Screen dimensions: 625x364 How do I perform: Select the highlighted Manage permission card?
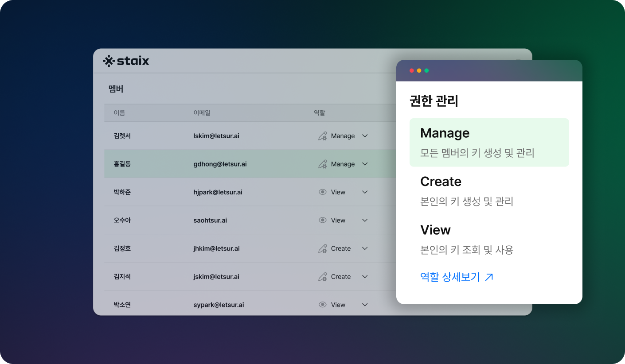click(489, 142)
